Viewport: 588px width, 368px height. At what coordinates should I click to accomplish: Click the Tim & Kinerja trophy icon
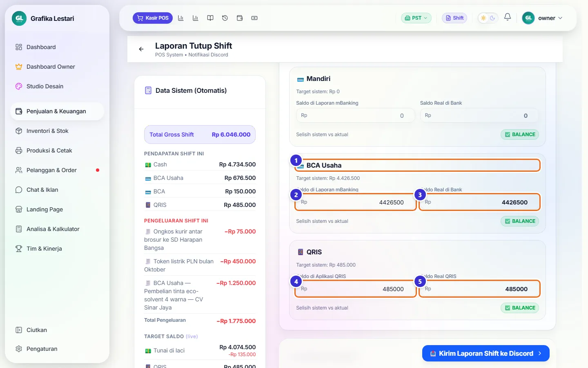(19, 249)
